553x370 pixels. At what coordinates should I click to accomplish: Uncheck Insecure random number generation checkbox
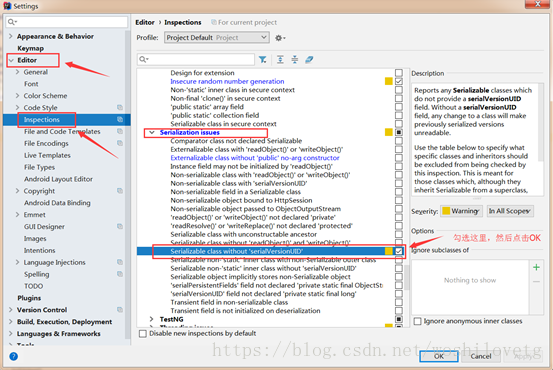tap(399, 81)
